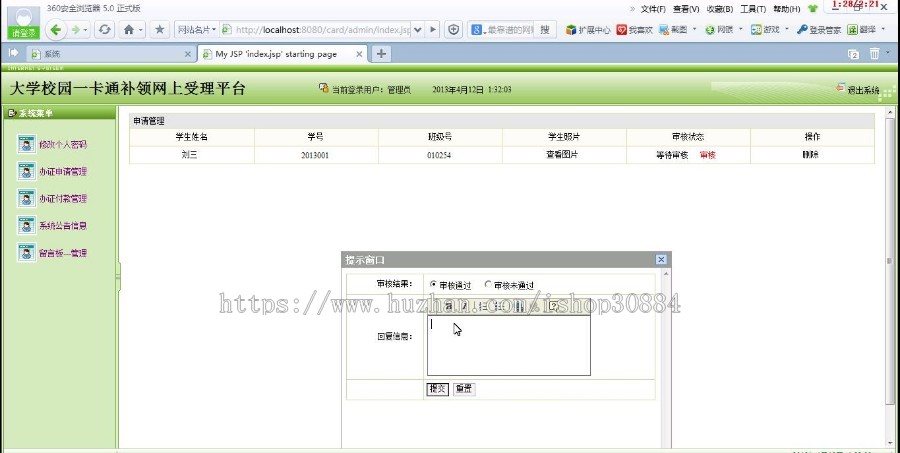Reload the page with the refresh icon
The width and height of the screenshot is (900, 453).
(104, 29)
